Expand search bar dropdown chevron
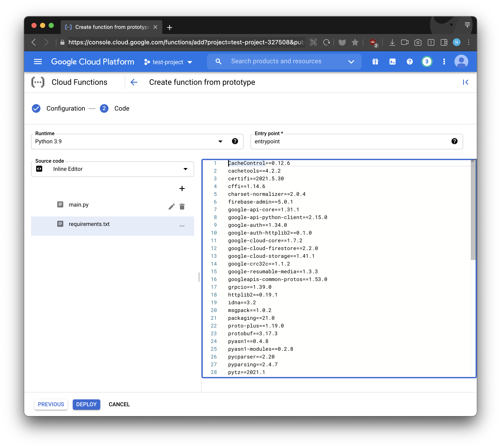Image resolution: width=501 pixels, height=448 pixels. (351, 62)
